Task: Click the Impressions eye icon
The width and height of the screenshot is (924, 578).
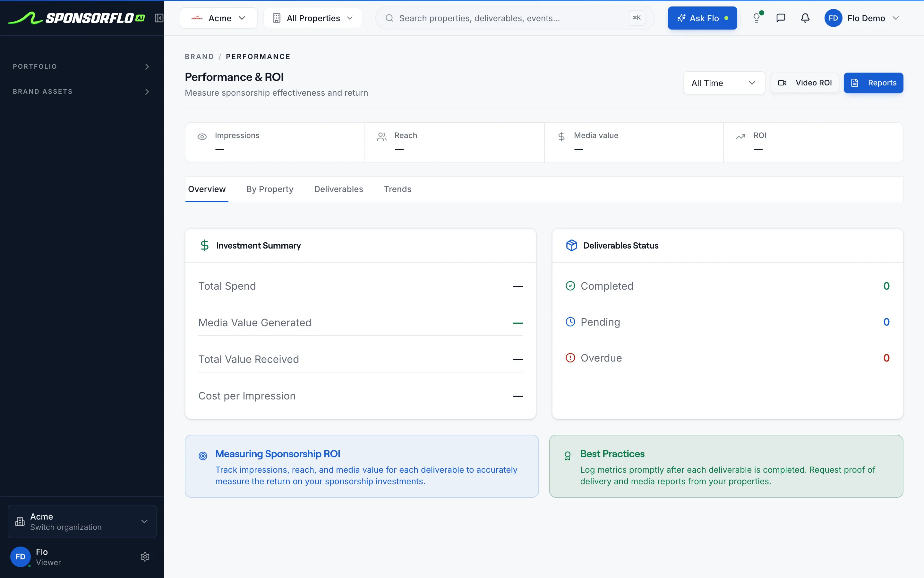Action: 202,137
